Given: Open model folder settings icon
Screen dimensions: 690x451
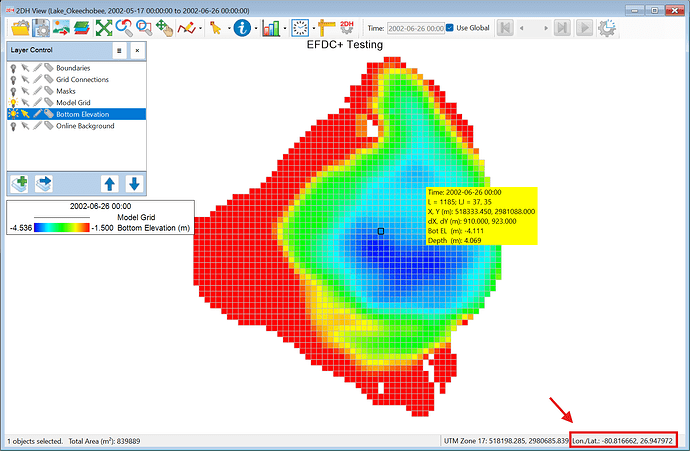Looking at the screenshot, I should pos(20,28).
